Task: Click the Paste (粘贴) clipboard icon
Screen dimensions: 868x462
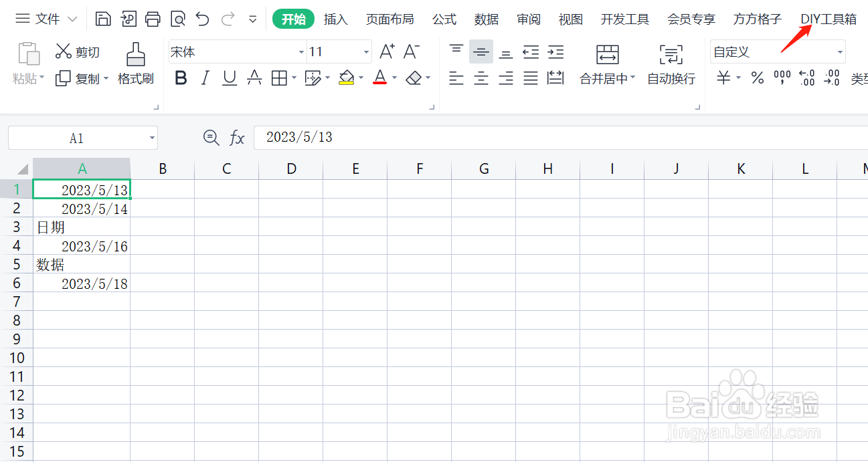Action: (28, 54)
